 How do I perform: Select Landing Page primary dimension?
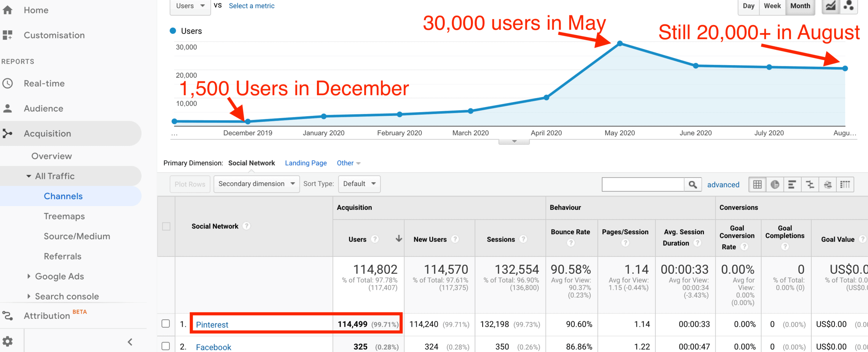click(x=306, y=163)
